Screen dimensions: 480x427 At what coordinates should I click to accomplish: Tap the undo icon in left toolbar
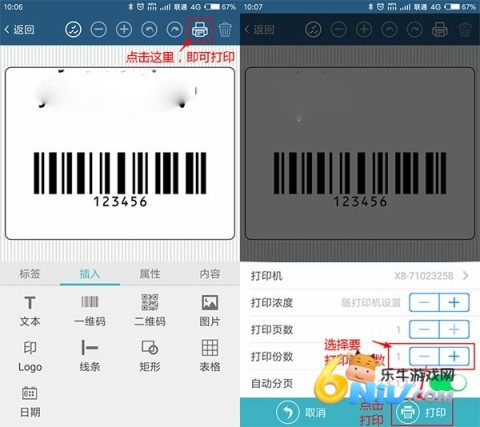(149, 30)
